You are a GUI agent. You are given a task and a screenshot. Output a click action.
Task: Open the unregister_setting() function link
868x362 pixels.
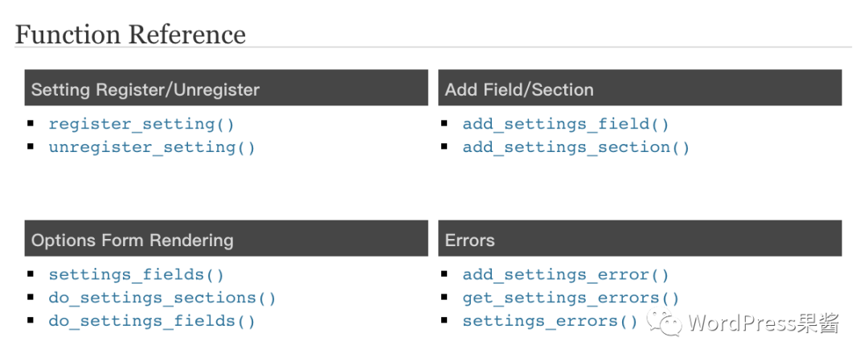152,147
